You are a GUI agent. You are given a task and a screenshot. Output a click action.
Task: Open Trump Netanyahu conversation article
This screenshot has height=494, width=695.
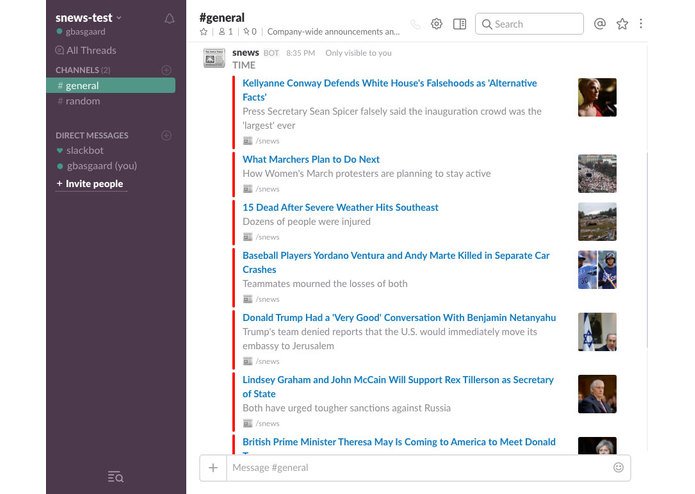(x=399, y=318)
